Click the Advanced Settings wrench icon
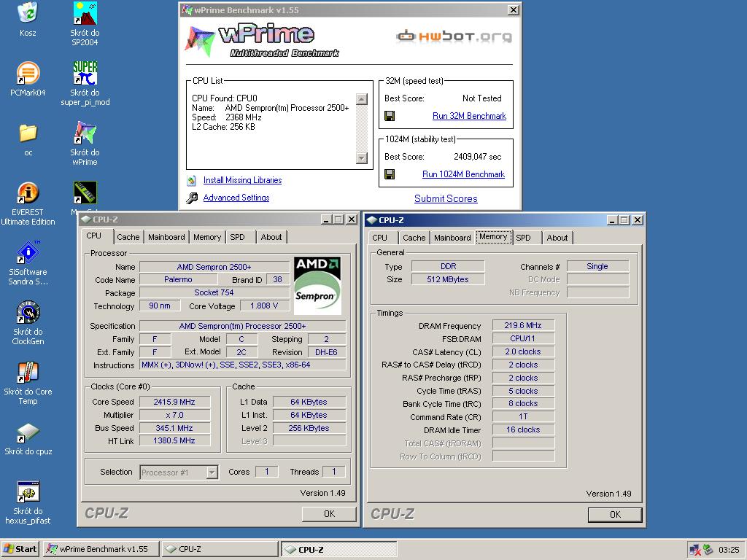This screenshot has width=747, height=560. click(192, 198)
